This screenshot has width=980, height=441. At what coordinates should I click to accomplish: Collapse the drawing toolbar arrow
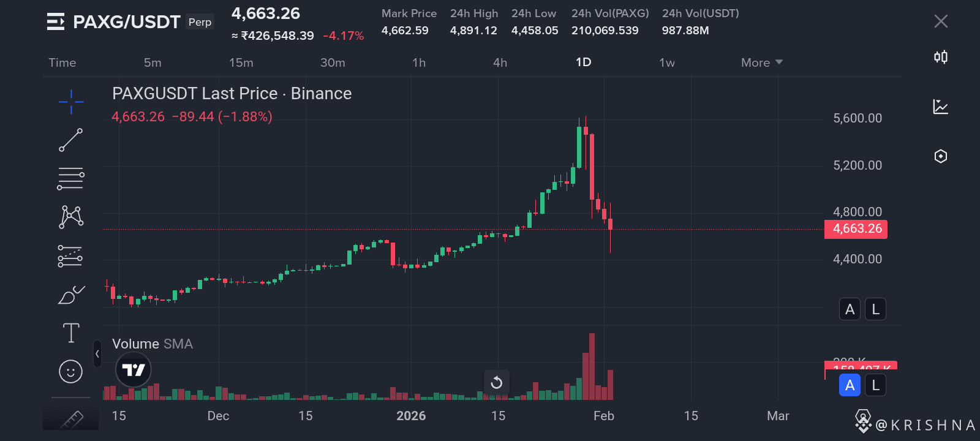point(97,354)
